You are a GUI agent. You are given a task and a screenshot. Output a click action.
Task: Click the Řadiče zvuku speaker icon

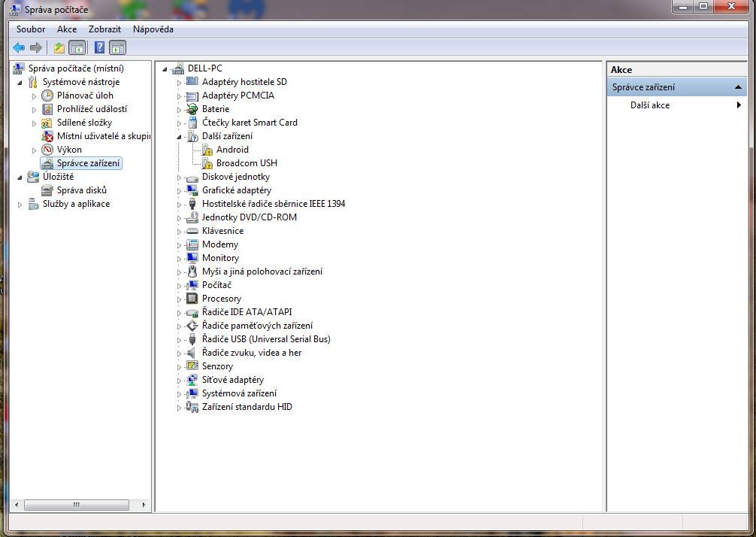pyautogui.click(x=192, y=353)
